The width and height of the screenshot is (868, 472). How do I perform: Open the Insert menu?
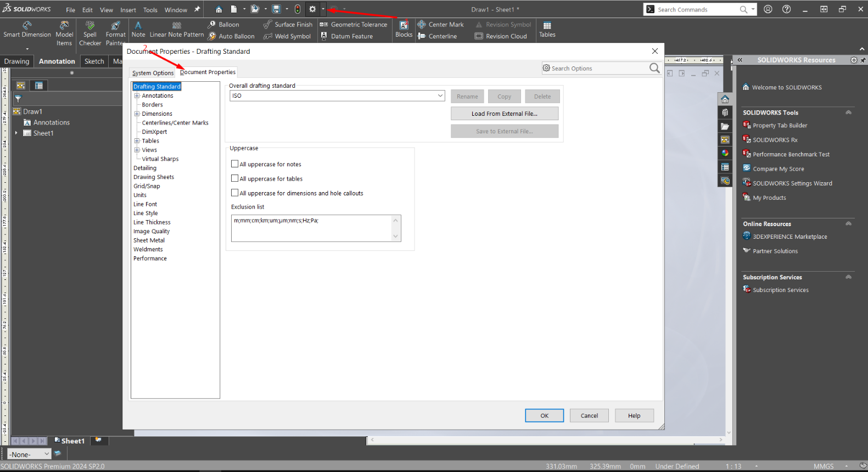(128, 10)
